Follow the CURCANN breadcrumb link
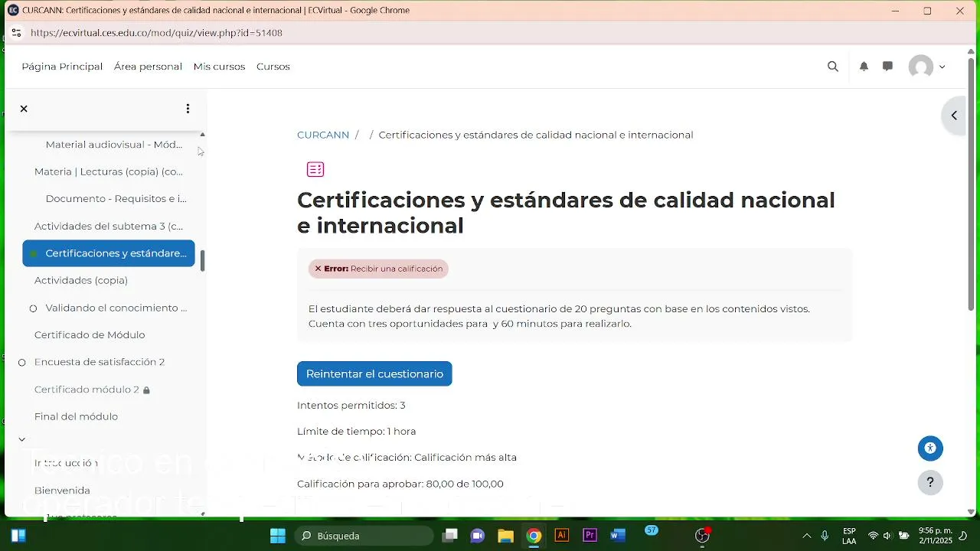This screenshot has height=551, width=980. pyautogui.click(x=323, y=135)
